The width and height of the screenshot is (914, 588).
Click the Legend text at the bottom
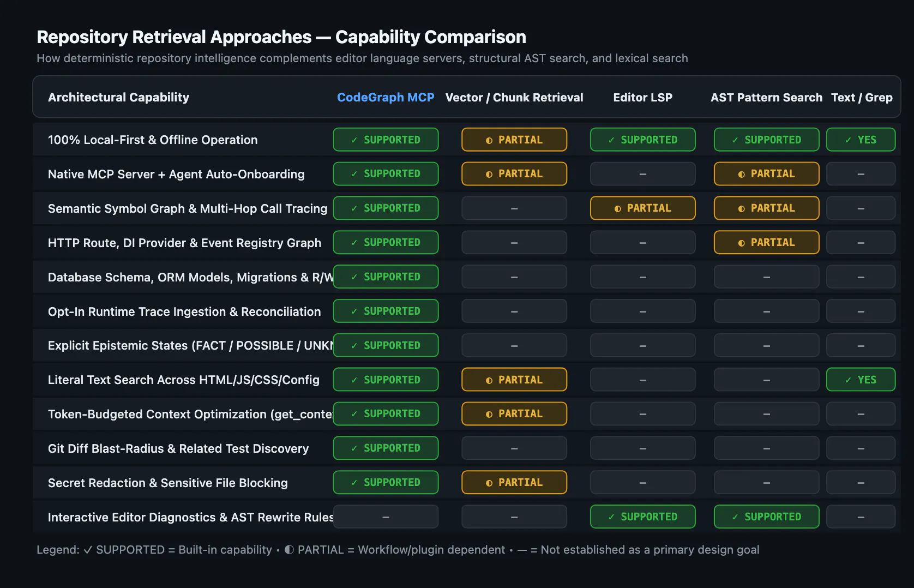point(398,550)
